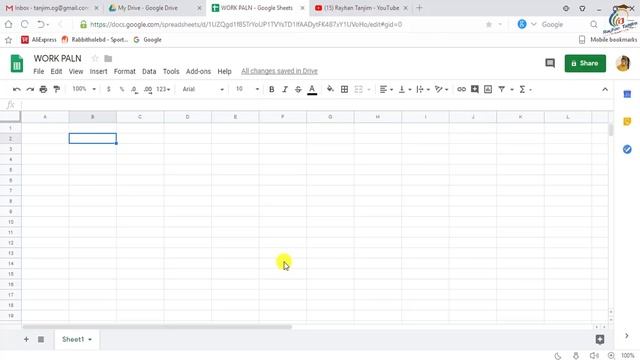Toggle Bold formatting
The height and width of the screenshot is (360, 640).
[x=271, y=89]
